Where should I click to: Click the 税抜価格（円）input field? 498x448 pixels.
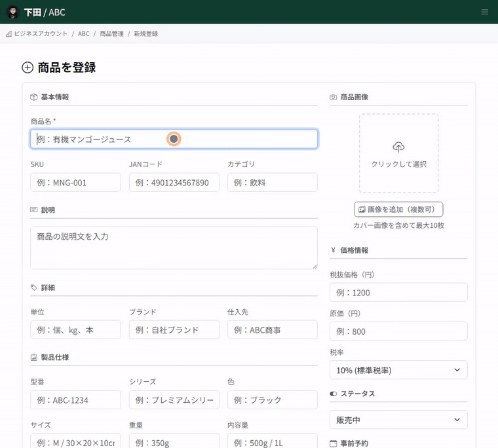tap(398, 292)
